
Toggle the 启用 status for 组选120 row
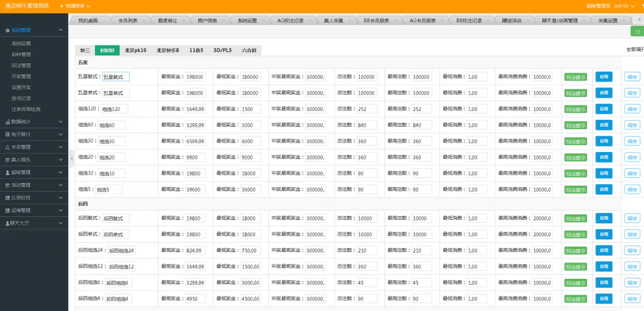[x=604, y=109]
